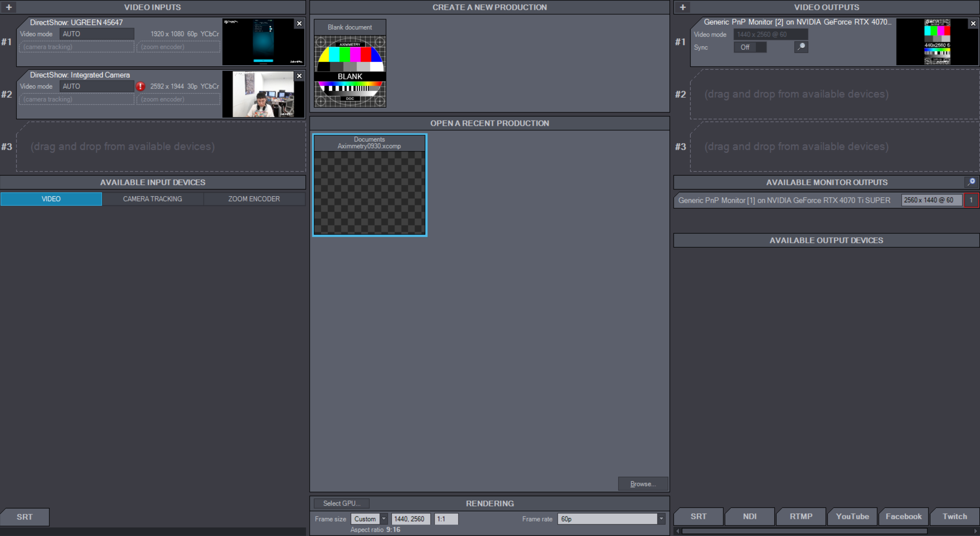
Task: Toggle the Sync Off switch
Action: [x=750, y=47]
